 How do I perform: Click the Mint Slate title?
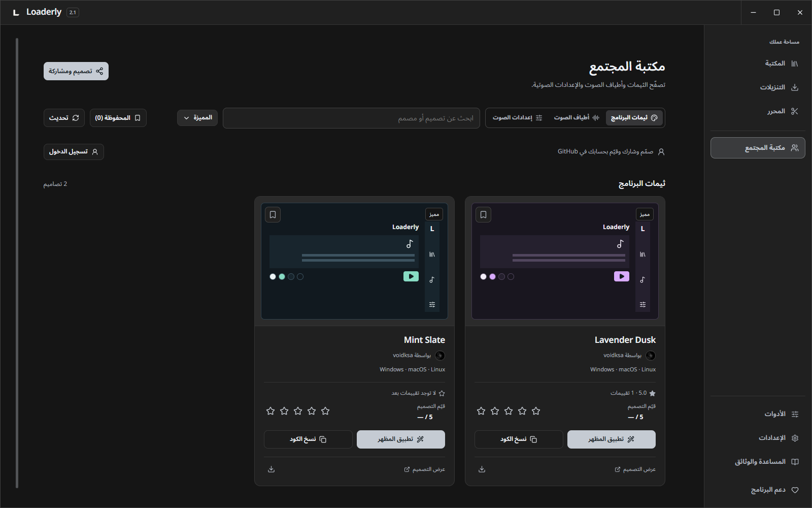pyautogui.click(x=424, y=340)
